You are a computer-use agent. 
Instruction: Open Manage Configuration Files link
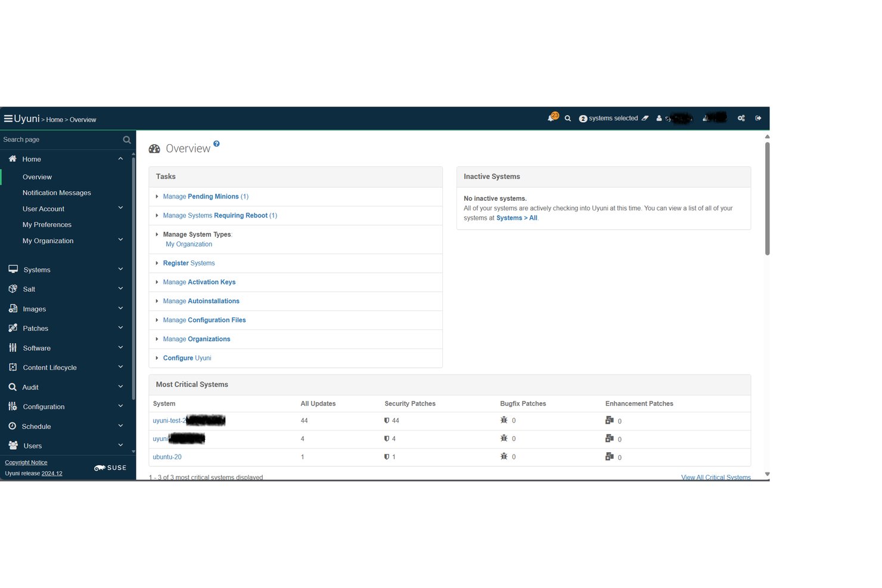204,321
